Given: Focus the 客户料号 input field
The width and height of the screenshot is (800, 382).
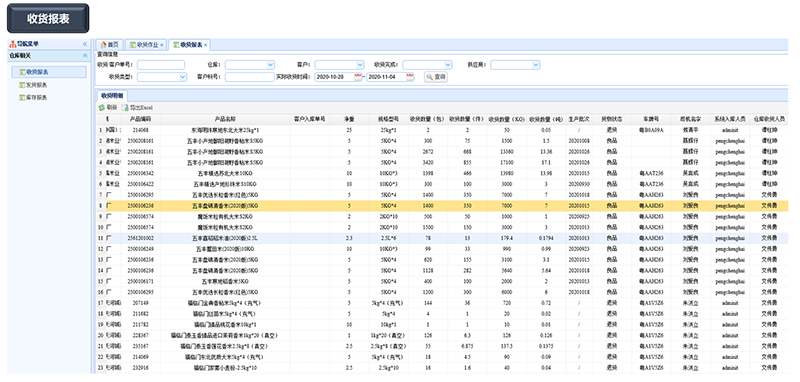Looking at the screenshot, I should tap(250, 77).
